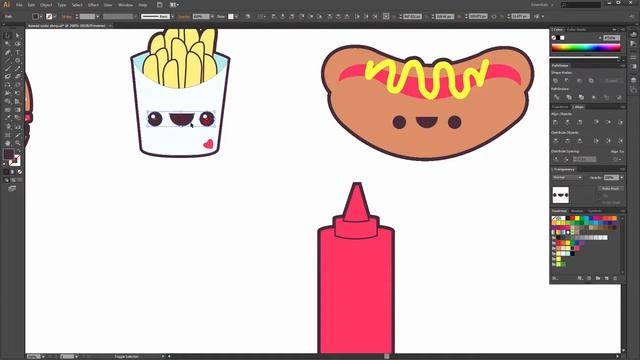The height and width of the screenshot is (360, 640).
Task: Open the Object menu
Action: pyautogui.click(x=46, y=5)
